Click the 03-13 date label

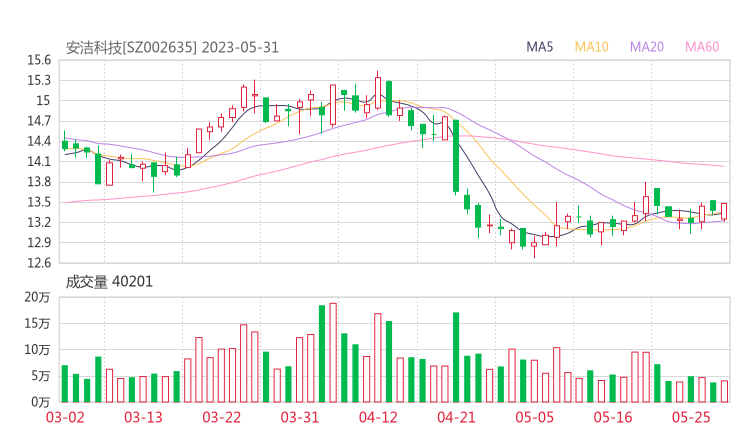tap(143, 417)
